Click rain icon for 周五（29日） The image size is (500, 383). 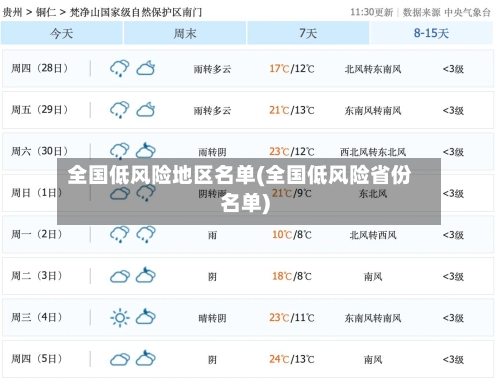tap(120, 110)
